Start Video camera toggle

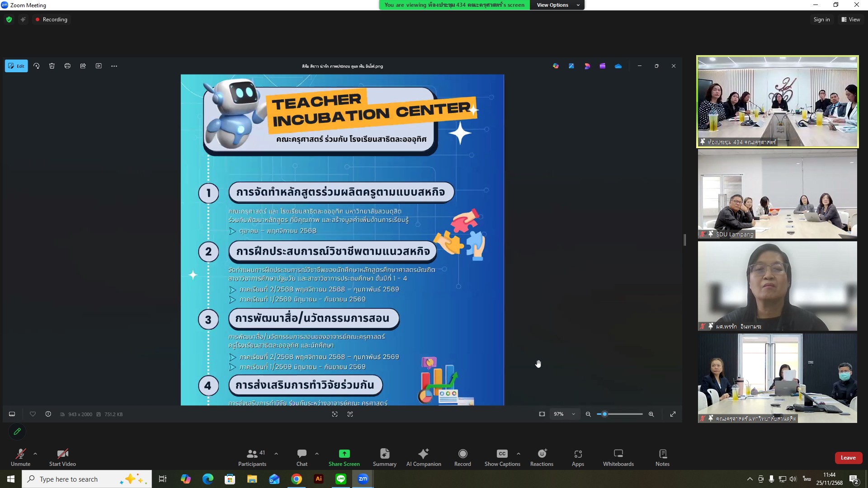coord(62,457)
